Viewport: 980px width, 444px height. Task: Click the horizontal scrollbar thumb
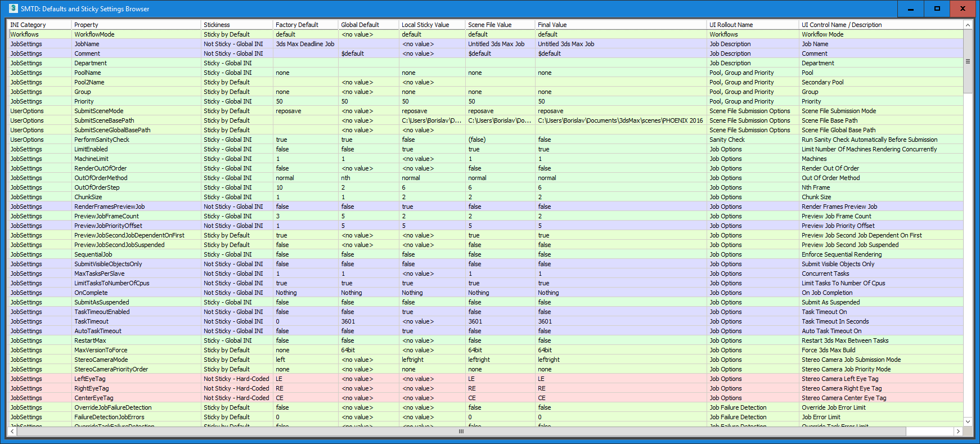461,431
